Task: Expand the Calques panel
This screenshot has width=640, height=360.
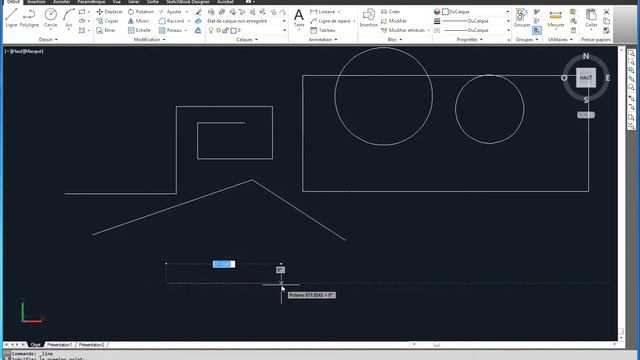Action: click(x=247, y=40)
